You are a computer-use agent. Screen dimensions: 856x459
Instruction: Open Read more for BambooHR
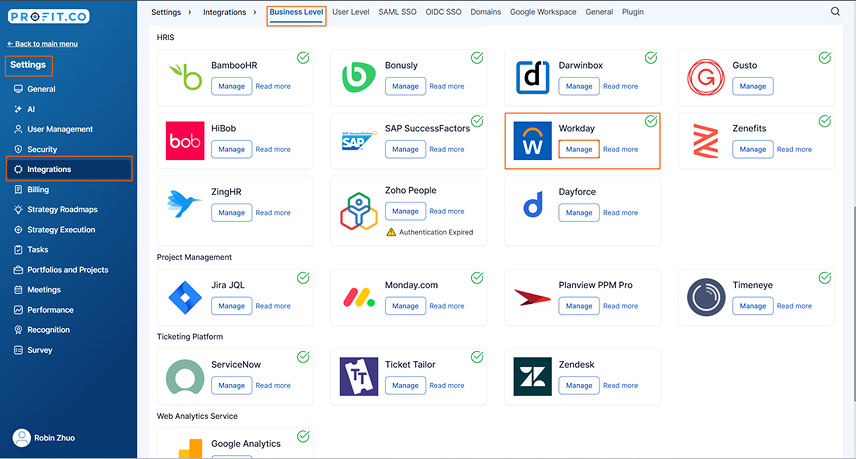tap(273, 86)
